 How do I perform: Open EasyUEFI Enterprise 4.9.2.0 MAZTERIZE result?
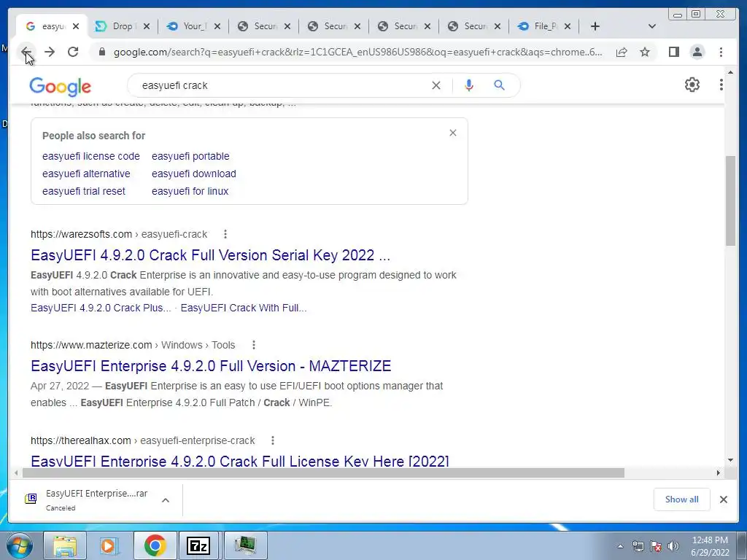click(211, 366)
